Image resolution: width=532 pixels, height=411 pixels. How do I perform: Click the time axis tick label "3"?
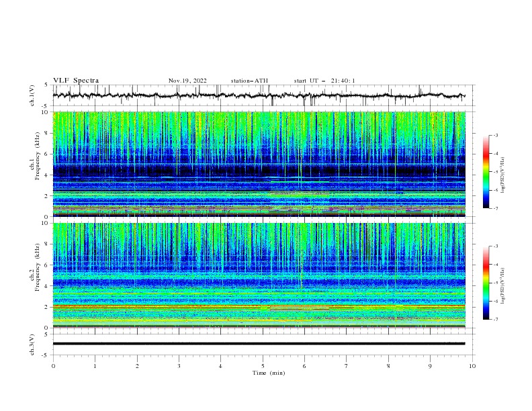tap(179, 366)
